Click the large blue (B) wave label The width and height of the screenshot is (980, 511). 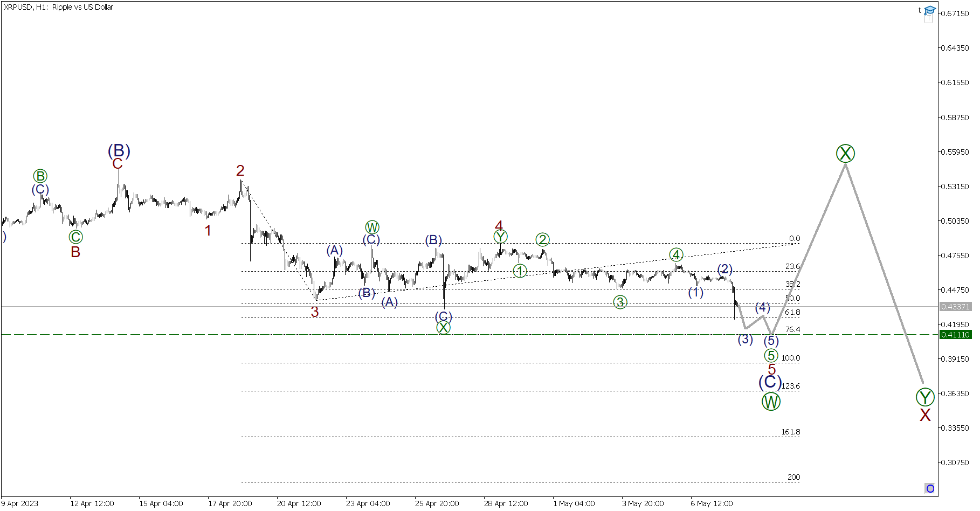pos(119,150)
